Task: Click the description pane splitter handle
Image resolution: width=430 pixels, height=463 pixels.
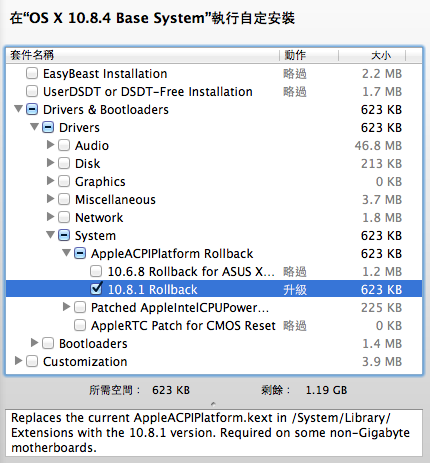Action: [213, 404]
